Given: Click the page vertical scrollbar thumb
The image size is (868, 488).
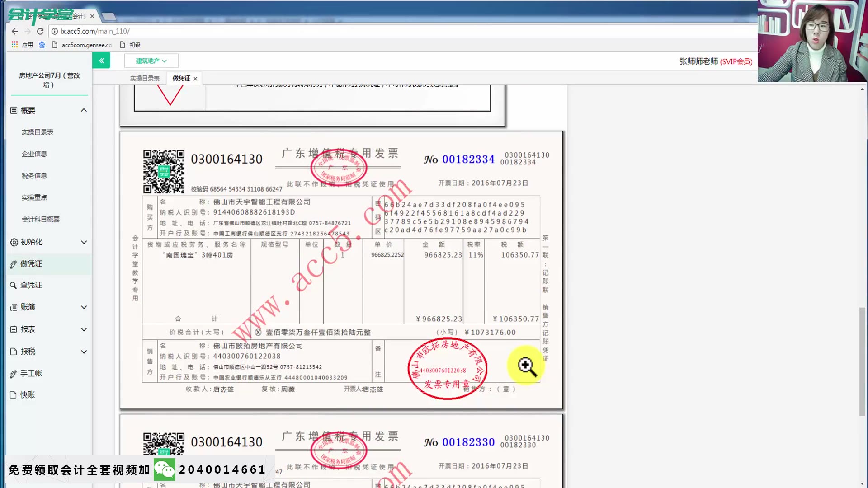Looking at the screenshot, I should [x=862, y=361].
